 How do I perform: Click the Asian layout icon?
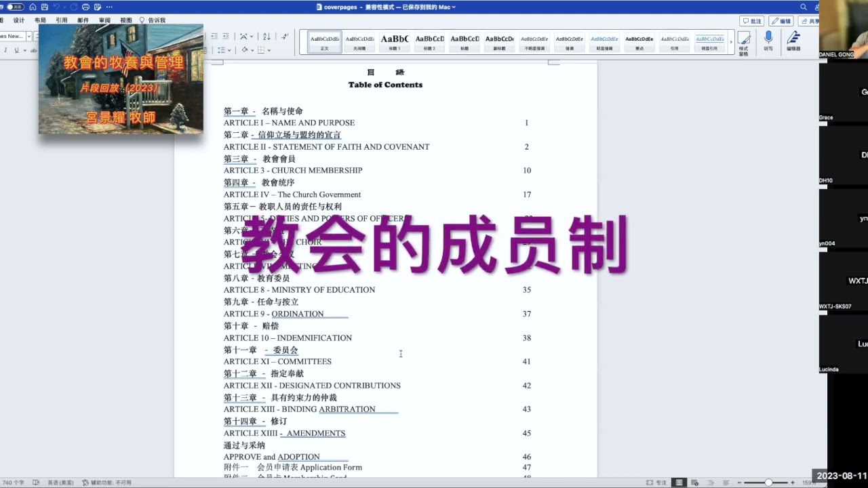click(x=244, y=36)
